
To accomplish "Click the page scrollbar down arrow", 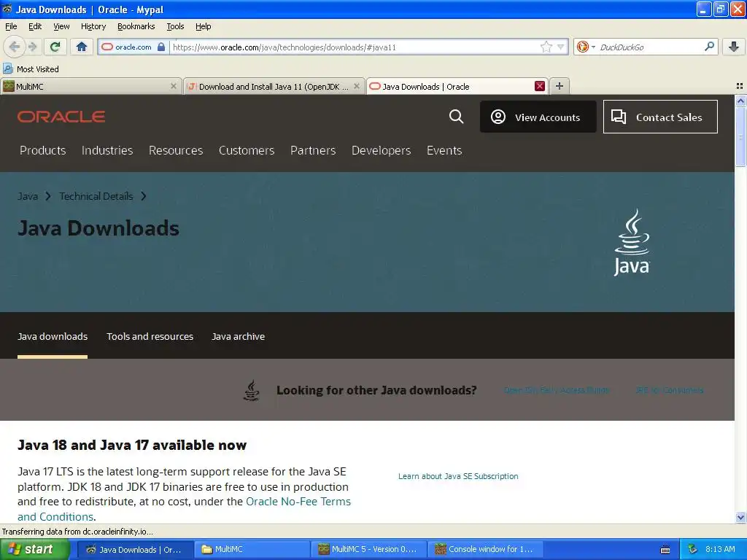I will (740, 517).
